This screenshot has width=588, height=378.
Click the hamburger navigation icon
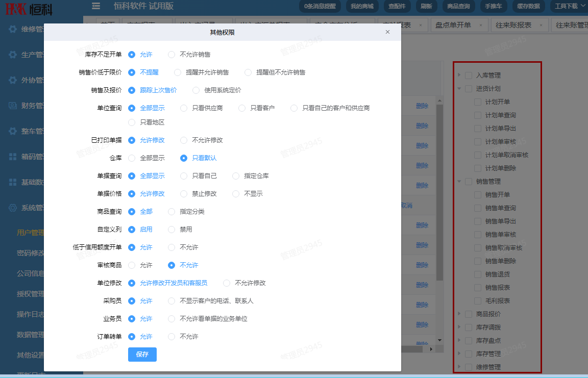tap(95, 6)
